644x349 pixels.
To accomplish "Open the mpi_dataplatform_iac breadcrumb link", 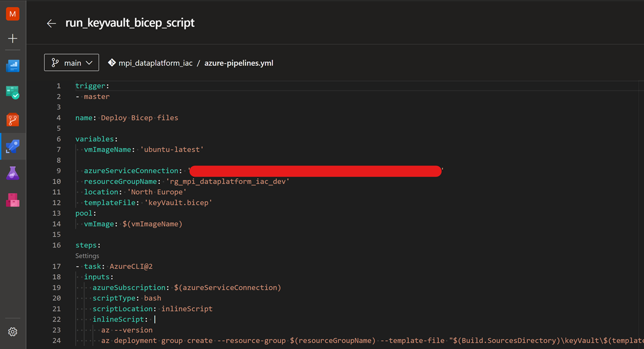I will [x=154, y=63].
